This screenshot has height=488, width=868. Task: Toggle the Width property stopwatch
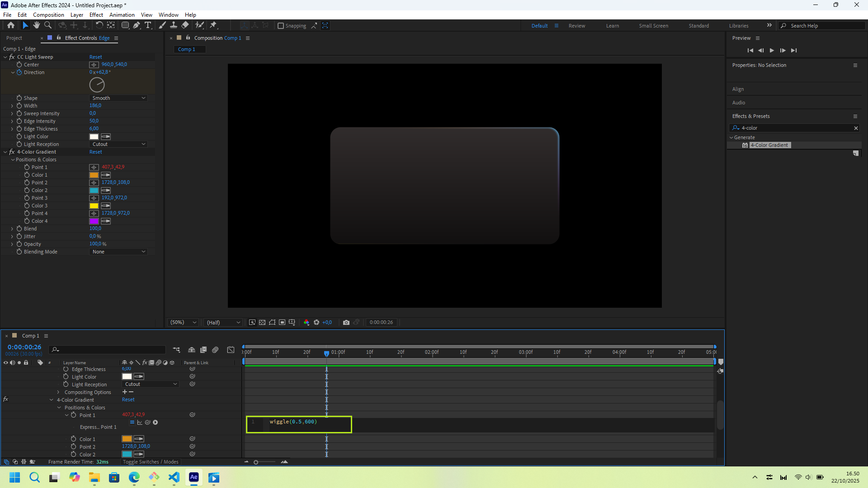(19, 106)
